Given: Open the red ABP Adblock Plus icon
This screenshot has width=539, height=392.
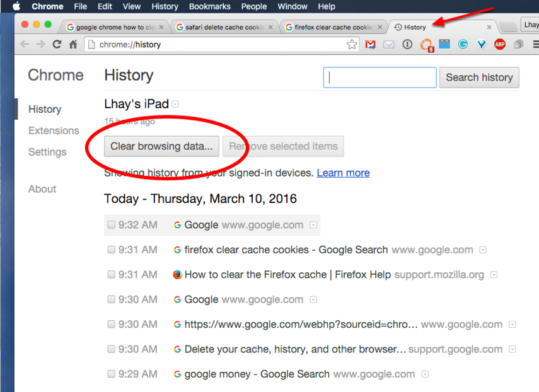Looking at the screenshot, I should coord(500,44).
